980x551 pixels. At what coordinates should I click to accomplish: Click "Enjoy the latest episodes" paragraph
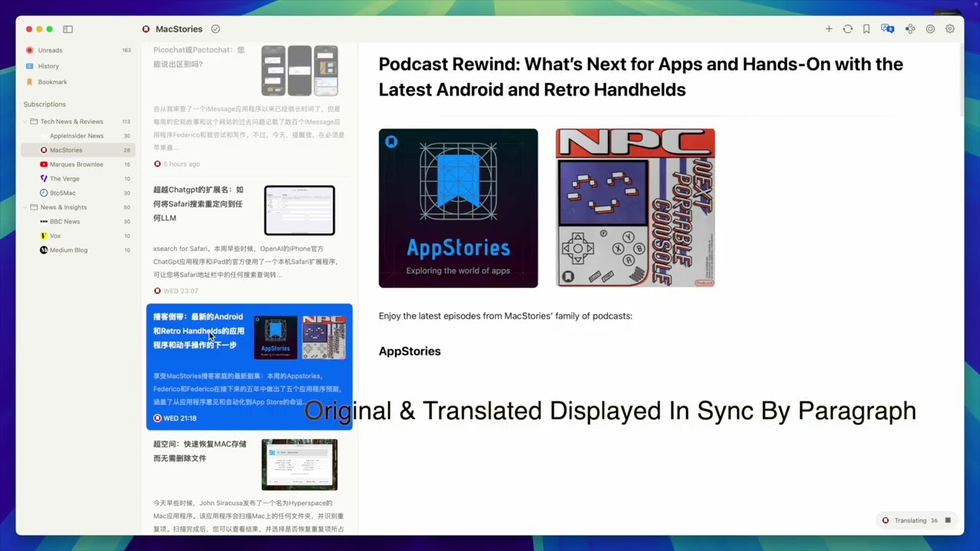pyautogui.click(x=505, y=316)
